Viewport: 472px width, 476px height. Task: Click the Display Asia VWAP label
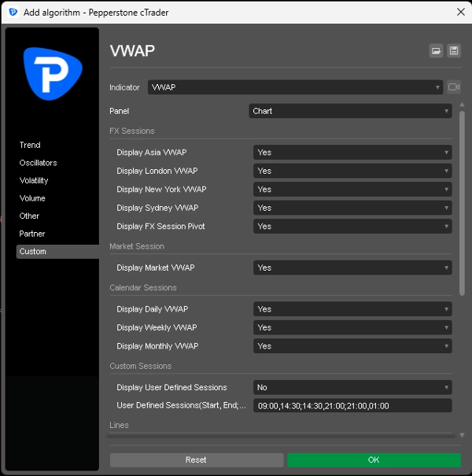pyautogui.click(x=152, y=153)
